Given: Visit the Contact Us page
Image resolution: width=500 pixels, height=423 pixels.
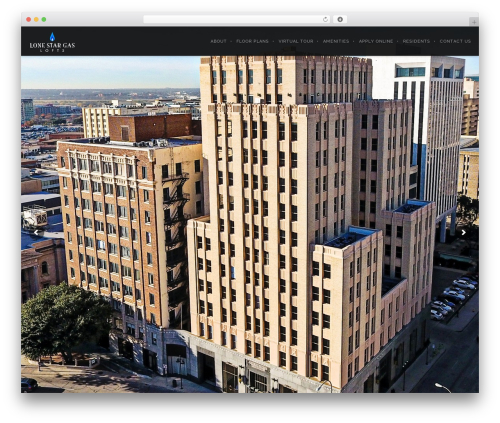Looking at the screenshot, I should point(455,41).
